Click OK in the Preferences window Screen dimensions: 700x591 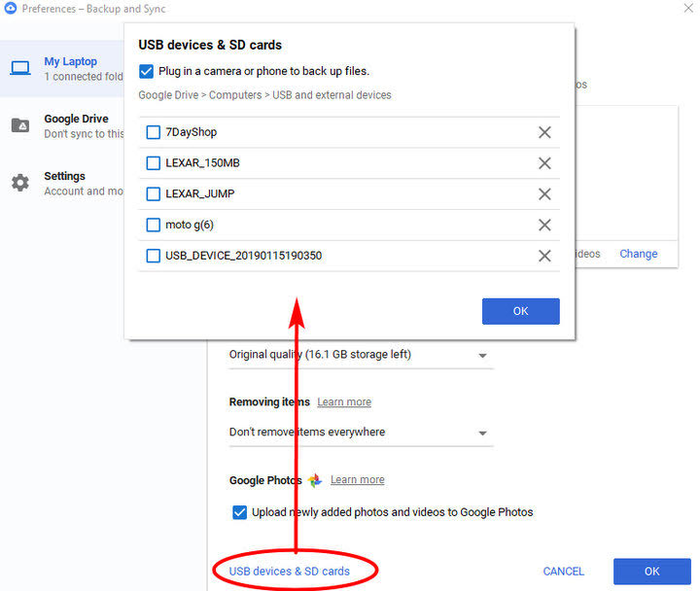tap(651, 572)
